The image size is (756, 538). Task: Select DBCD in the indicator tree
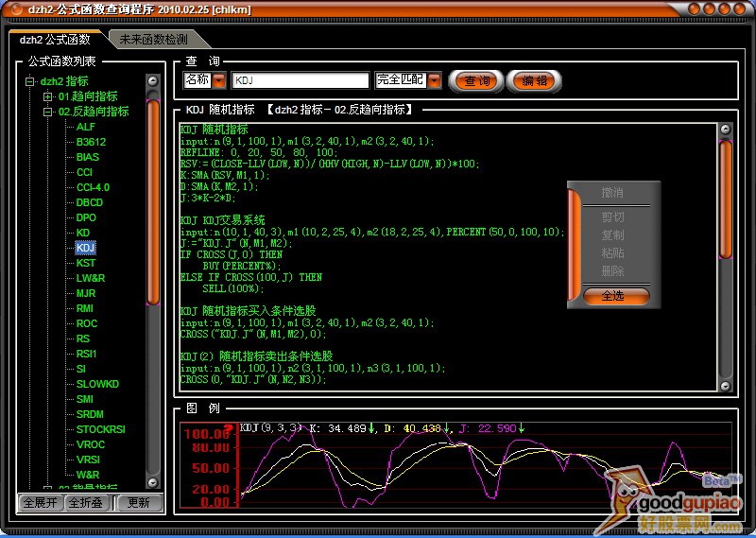click(90, 202)
